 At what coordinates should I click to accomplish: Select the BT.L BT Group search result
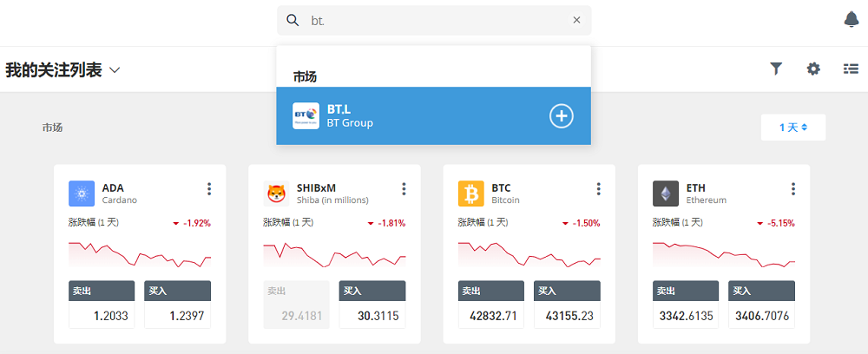pyautogui.click(x=434, y=115)
